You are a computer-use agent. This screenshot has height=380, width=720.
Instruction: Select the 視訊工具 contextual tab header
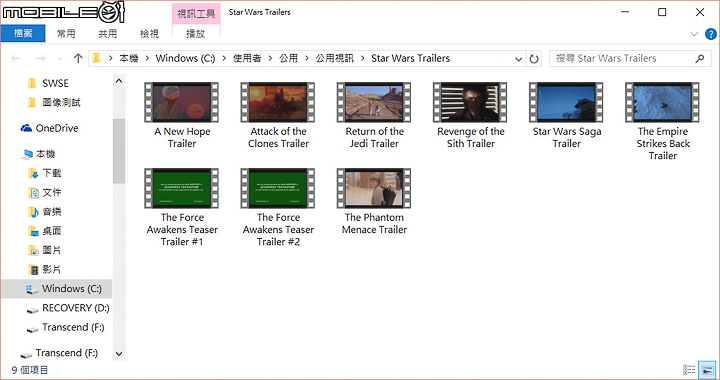click(x=196, y=14)
